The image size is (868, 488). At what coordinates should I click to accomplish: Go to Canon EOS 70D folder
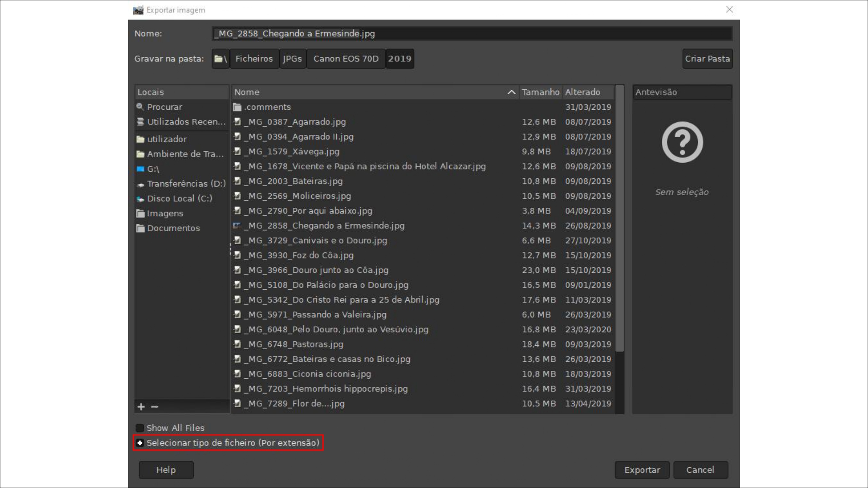pos(346,59)
